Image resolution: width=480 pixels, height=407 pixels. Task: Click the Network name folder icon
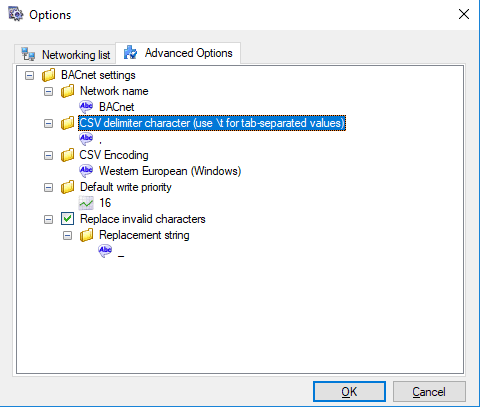[68, 91]
